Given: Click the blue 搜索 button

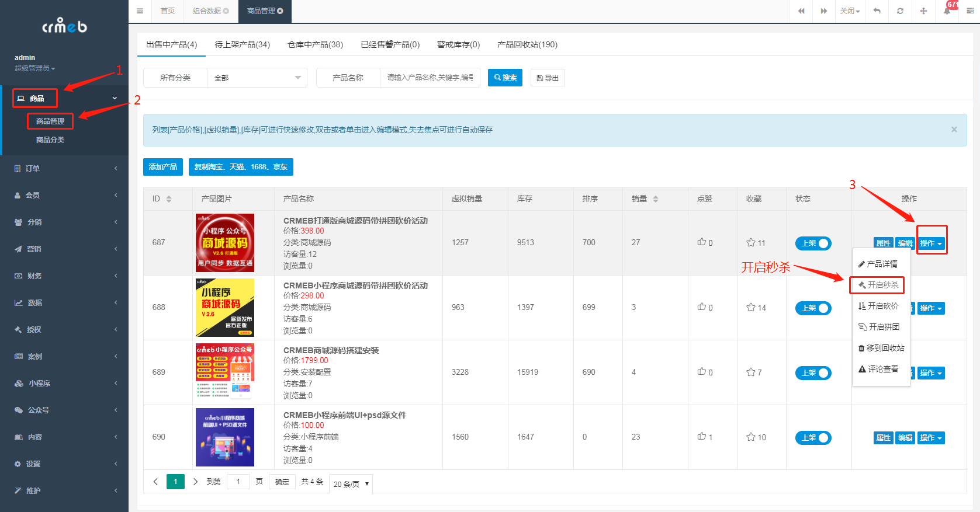Looking at the screenshot, I should [x=505, y=78].
